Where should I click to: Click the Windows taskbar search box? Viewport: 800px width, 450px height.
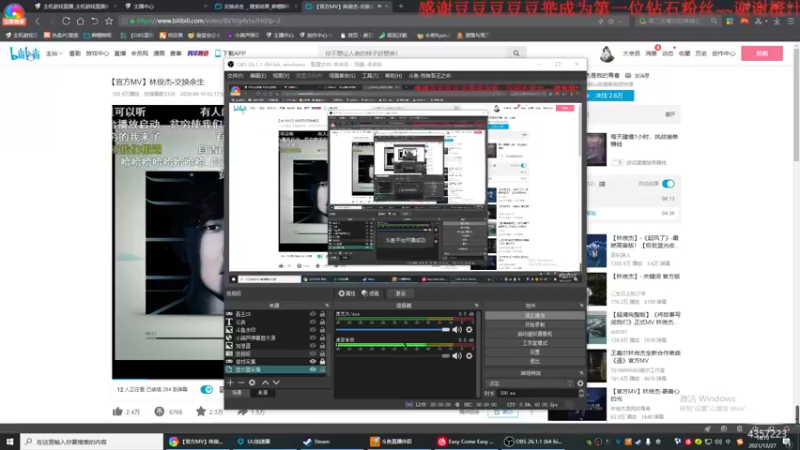pyautogui.click(x=92, y=441)
